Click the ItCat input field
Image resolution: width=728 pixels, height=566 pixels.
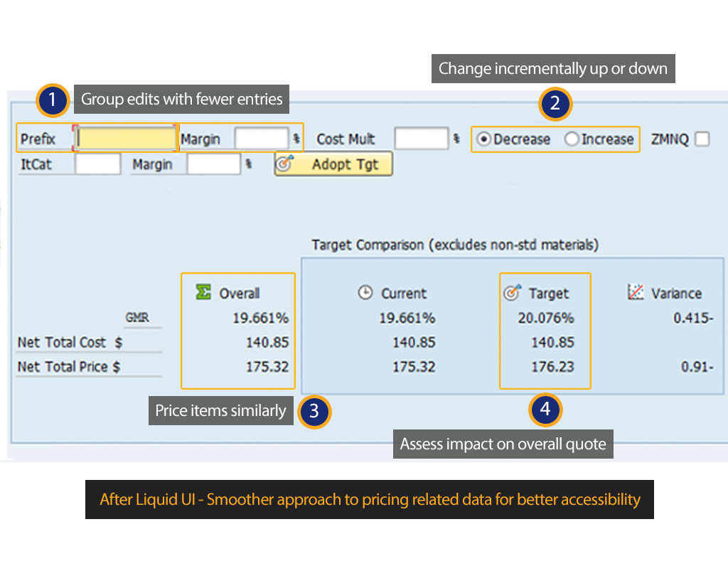pyautogui.click(x=98, y=164)
